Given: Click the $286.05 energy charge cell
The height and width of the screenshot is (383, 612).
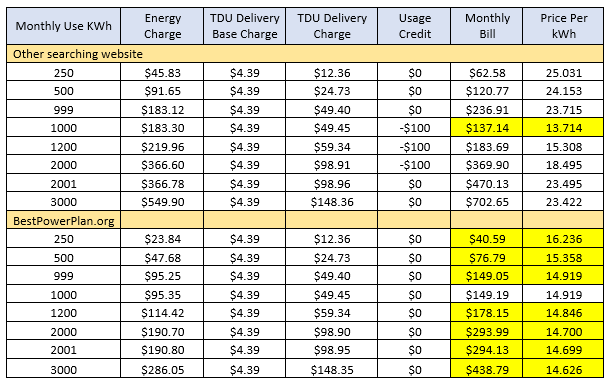Looking at the screenshot, I should (x=162, y=369).
